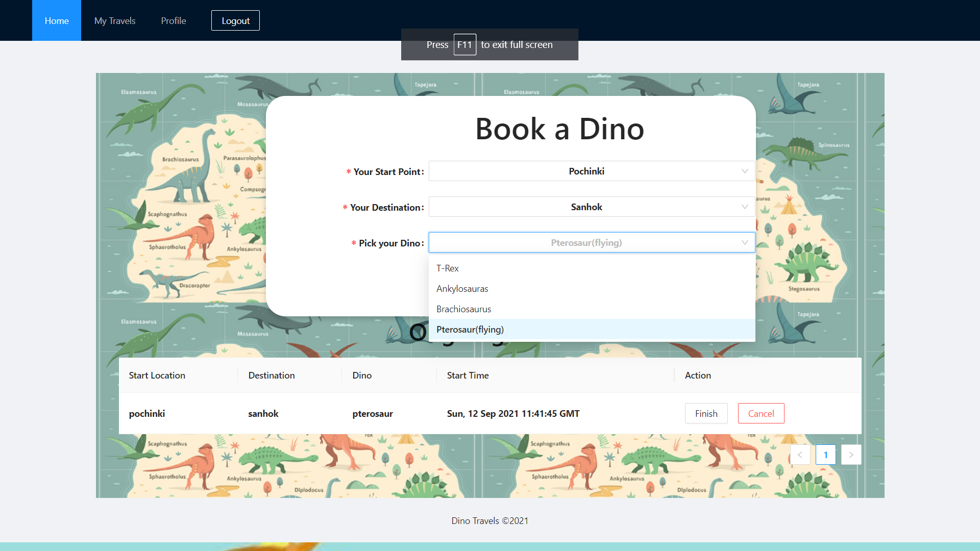Open the Profile page
Screen dimensions: 980x551
tap(174, 21)
